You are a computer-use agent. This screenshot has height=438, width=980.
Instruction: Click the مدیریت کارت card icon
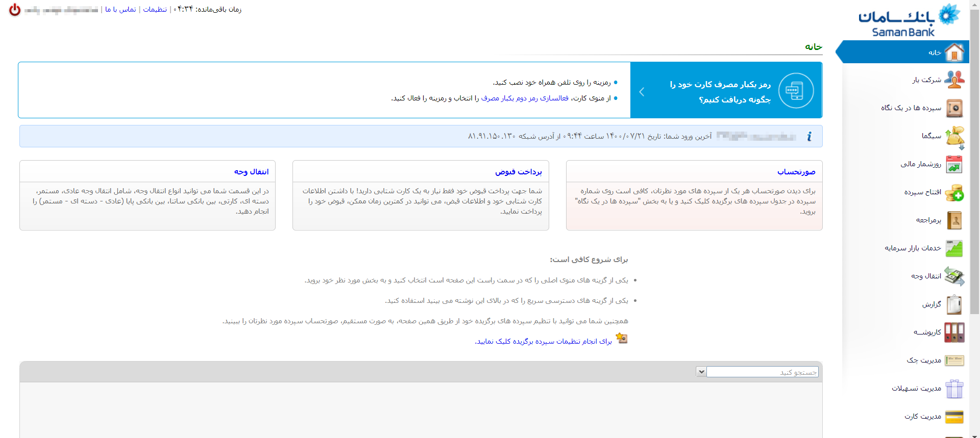pos(954,417)
